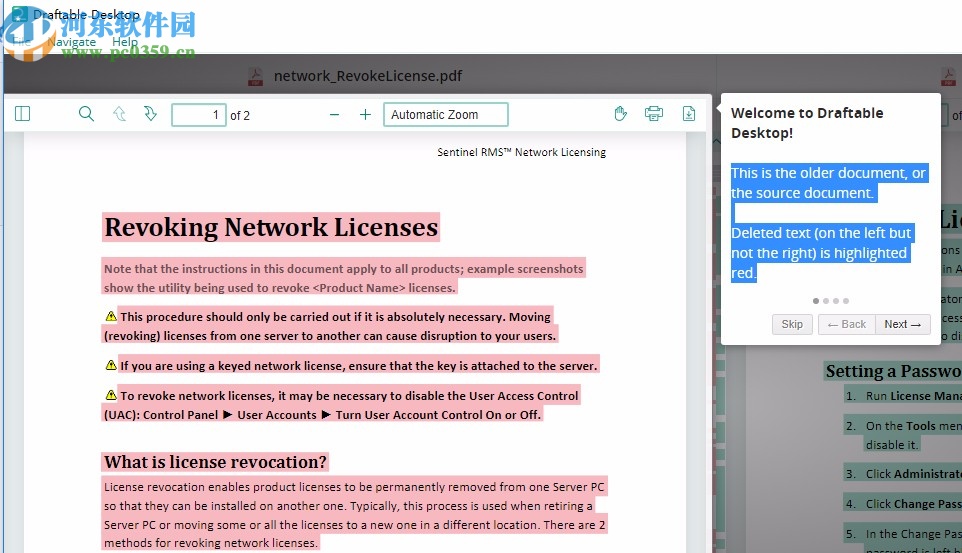Click the 'of 2' page count label
This screenshot has width=962, height=553.
(240, 115)
